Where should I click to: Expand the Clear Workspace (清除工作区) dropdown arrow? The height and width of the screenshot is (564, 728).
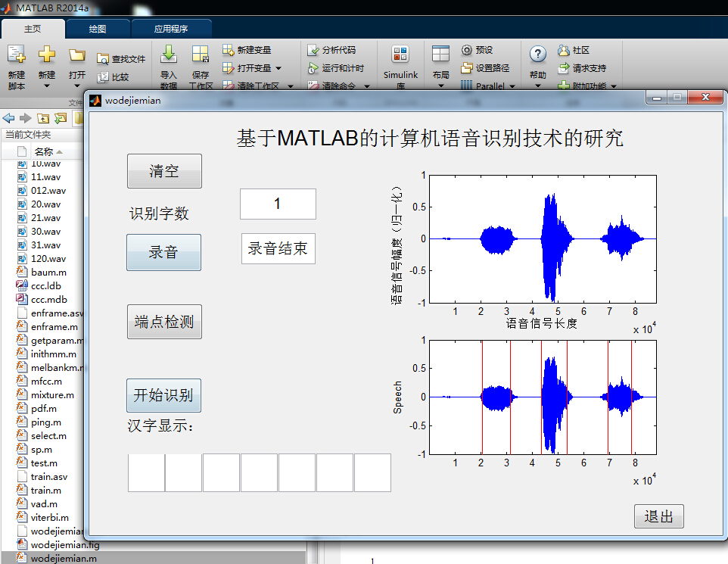point(291,86)
